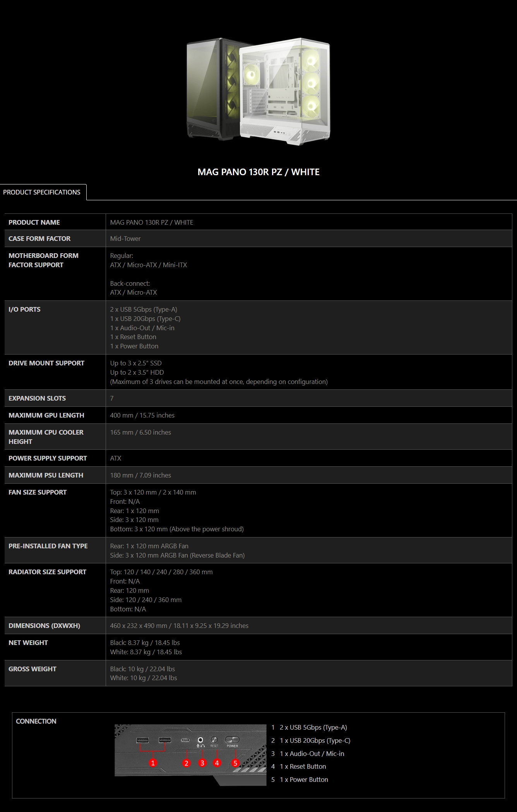The width and height of the screenshot is (517, 812).
Task: Click the MOTHERBOARD FORM FACTOR SUPPORT label
Action: click(43, 260)
